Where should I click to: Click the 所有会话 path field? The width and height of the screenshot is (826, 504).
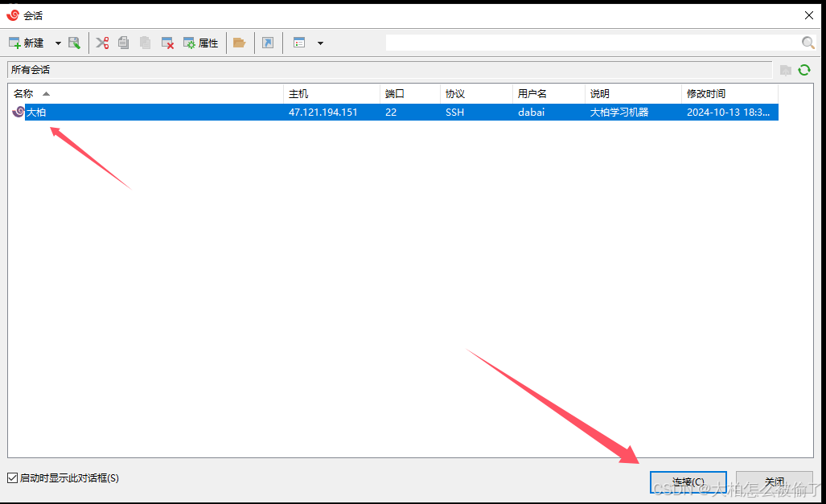point(390,69)
